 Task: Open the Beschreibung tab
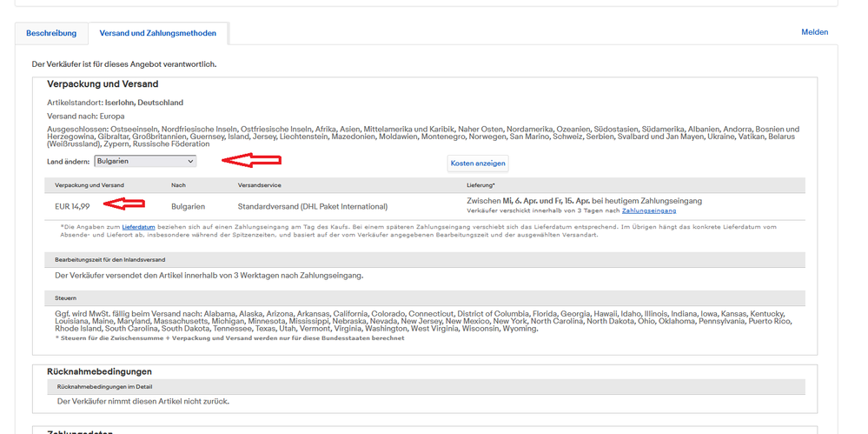click(x=51, y=33)
